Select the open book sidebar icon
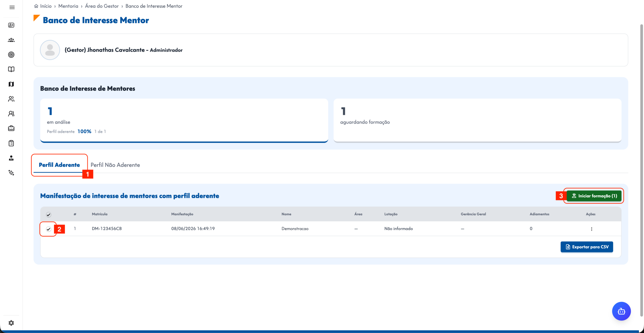This screenshot has width=644, height=333. 11,69
